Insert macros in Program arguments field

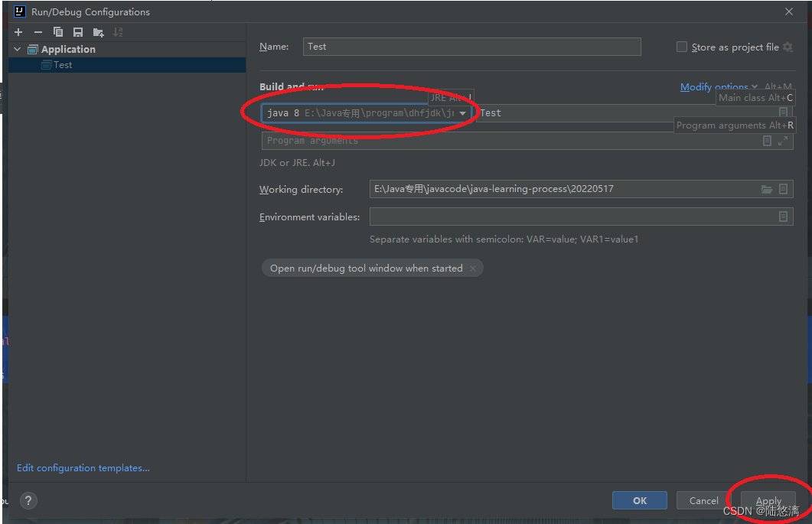point(768,141)
